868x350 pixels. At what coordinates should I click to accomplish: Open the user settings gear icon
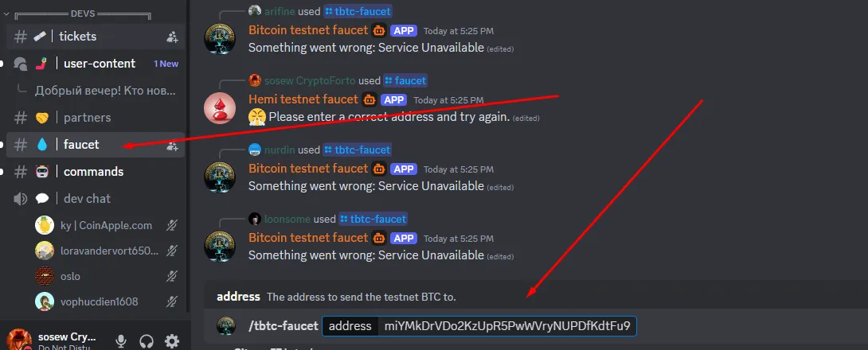coord(172,340)
